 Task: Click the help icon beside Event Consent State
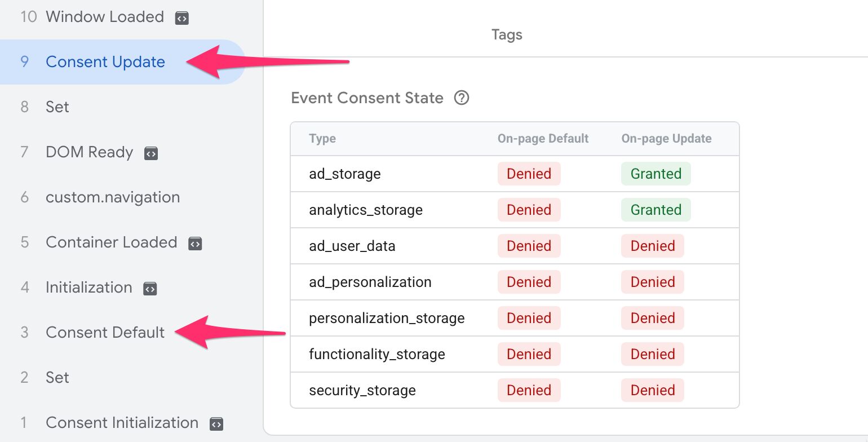click(462, 98)
